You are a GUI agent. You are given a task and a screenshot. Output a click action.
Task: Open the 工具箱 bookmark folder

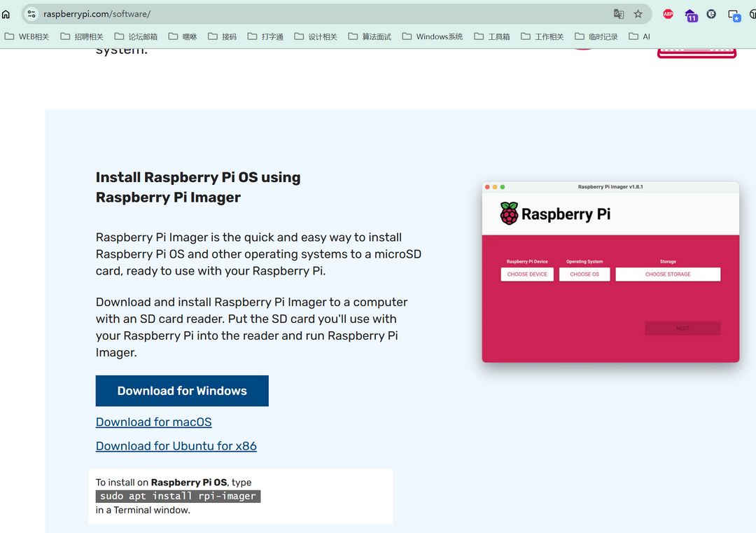[492, 36]
